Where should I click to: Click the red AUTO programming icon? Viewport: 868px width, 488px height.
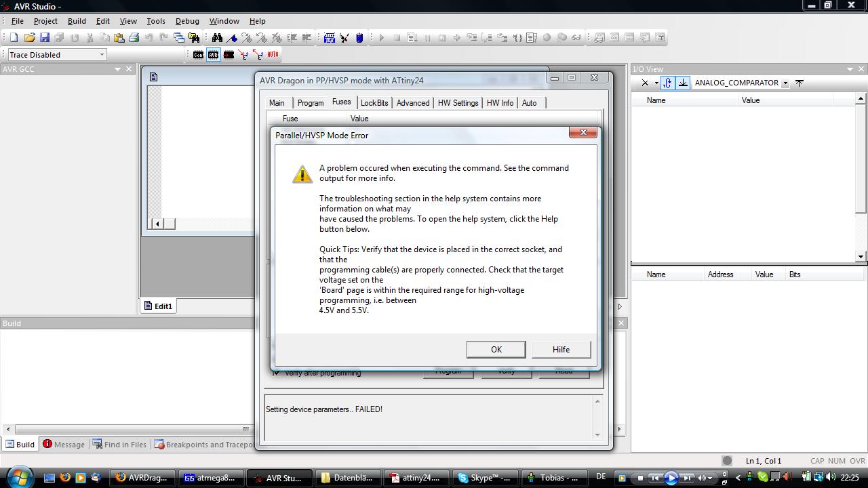tap(273, 55)
